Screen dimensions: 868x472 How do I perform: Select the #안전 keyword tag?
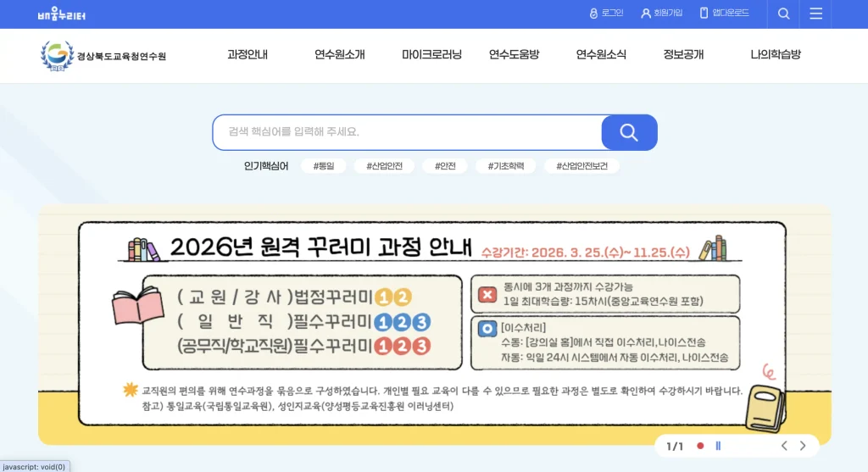(x=445, y=166)
